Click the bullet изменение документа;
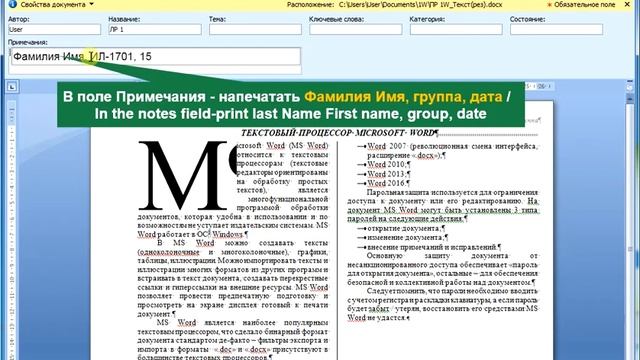 (403, 238)
